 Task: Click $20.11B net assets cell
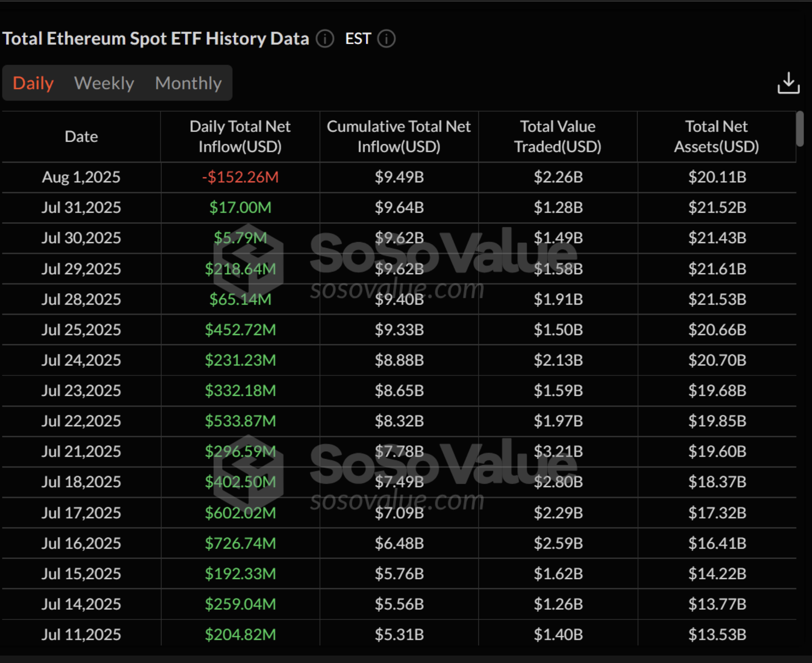[x=717, y=177]
